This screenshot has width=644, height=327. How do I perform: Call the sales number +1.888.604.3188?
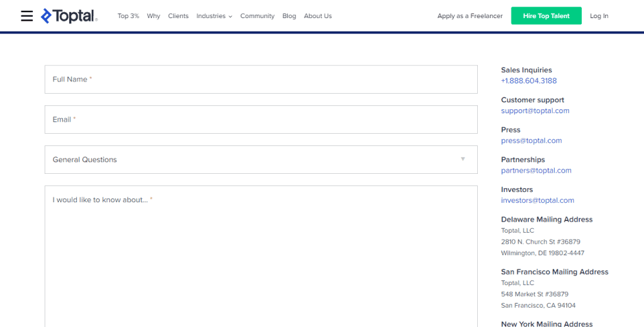pos(529,81)
